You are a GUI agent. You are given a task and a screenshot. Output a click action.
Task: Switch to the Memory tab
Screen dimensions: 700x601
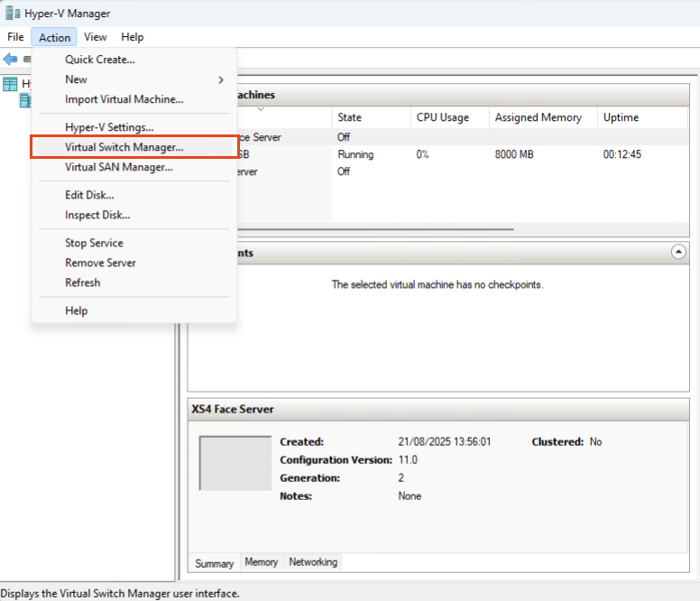pos(262,561)
